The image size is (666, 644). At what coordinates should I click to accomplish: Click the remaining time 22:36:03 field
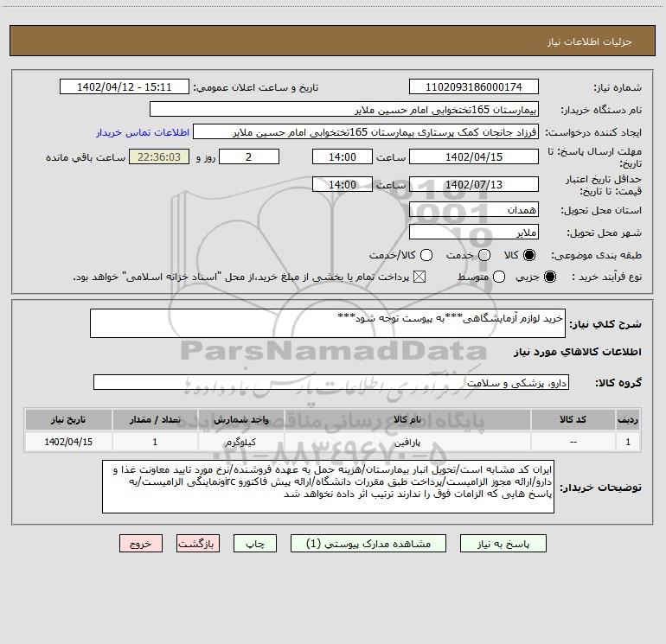pos(159,156)
